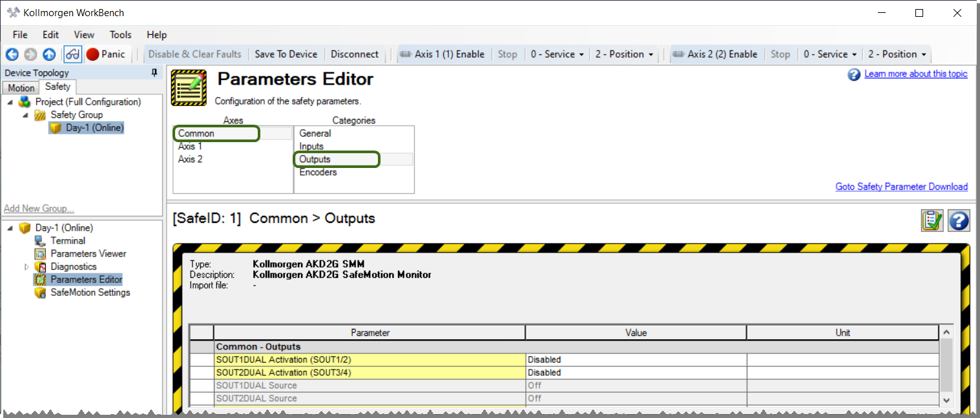Viewport: 980px width, 418px height.
Task: Click Disable & Clear Faults
Action: click(x=194, y=54)
